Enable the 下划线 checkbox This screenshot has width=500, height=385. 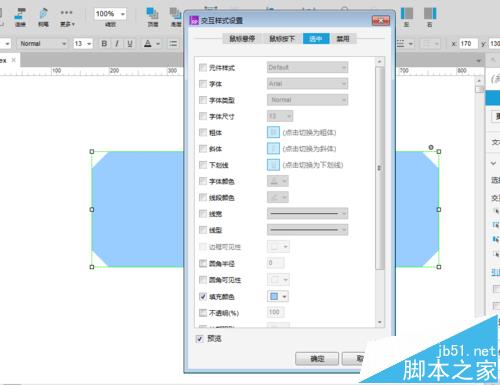pos(203,165)
